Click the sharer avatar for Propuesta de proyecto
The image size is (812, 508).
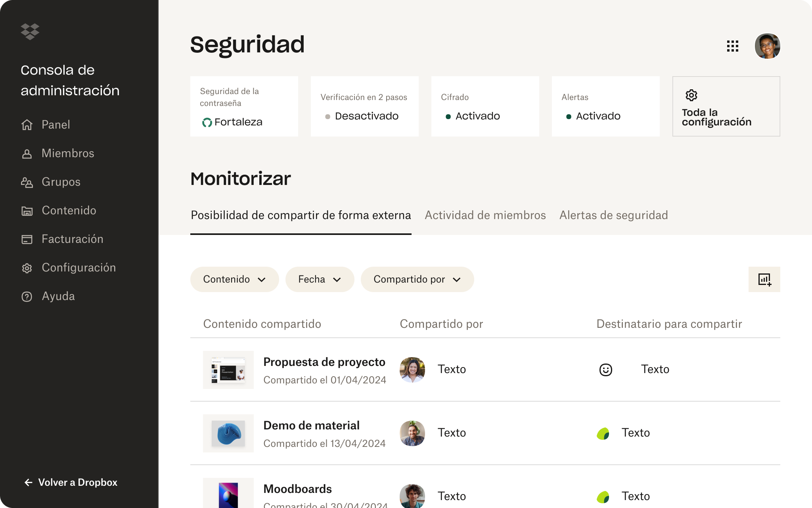tap(412, 370)
